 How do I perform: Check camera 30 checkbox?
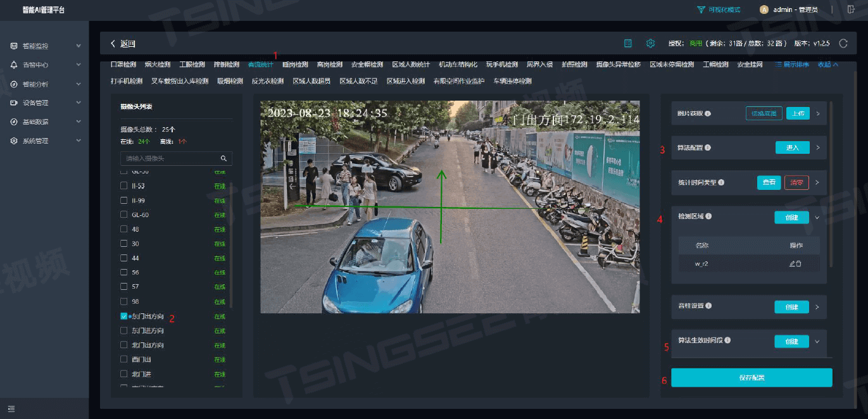pyautogui.click(x=124, y=244)
